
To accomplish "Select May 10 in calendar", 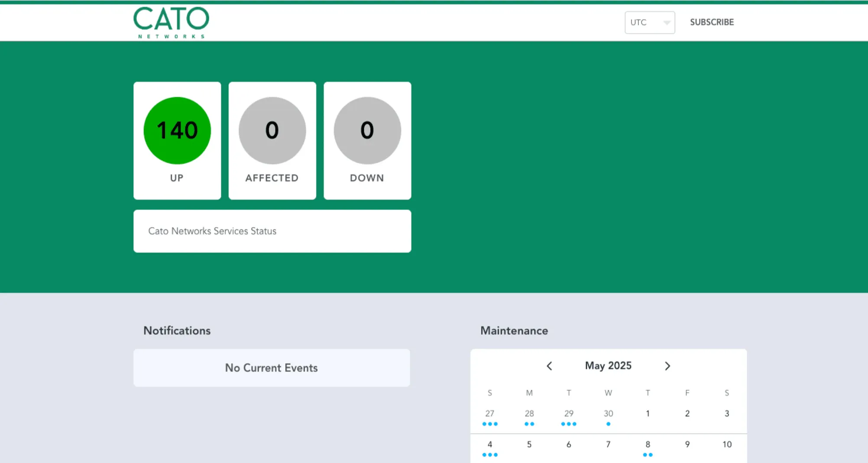I will click(727, 444).
